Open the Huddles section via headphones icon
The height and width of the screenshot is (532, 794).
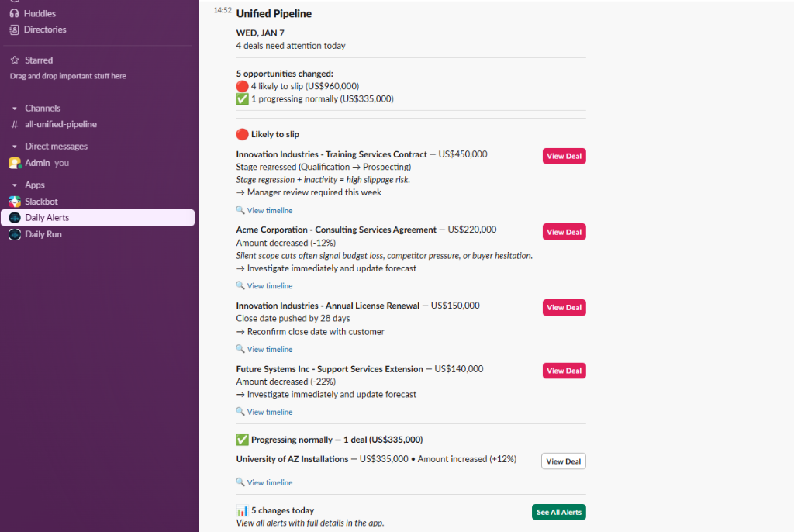pos(15,12)
